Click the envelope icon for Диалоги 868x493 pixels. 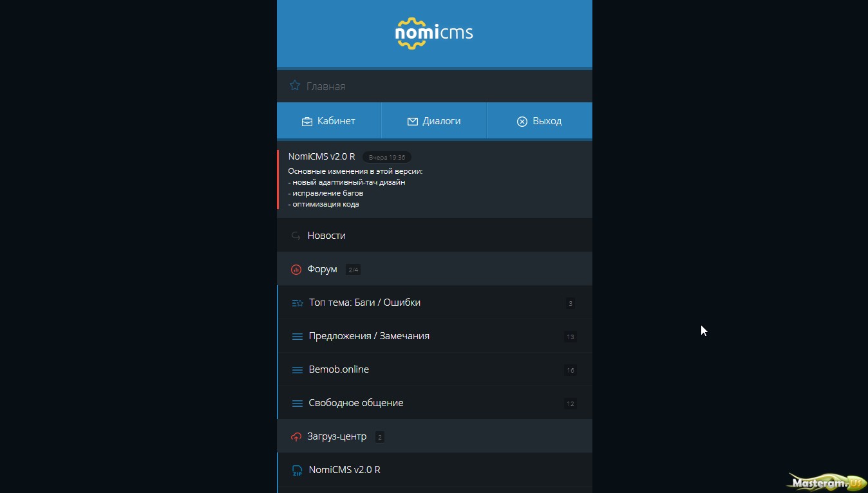[x=413, y=122]
